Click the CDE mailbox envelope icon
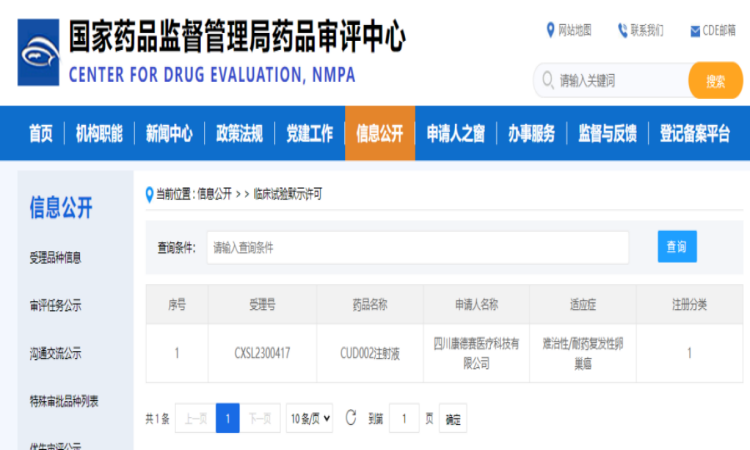This screenshot has width=750, height=450. (695, 31)
